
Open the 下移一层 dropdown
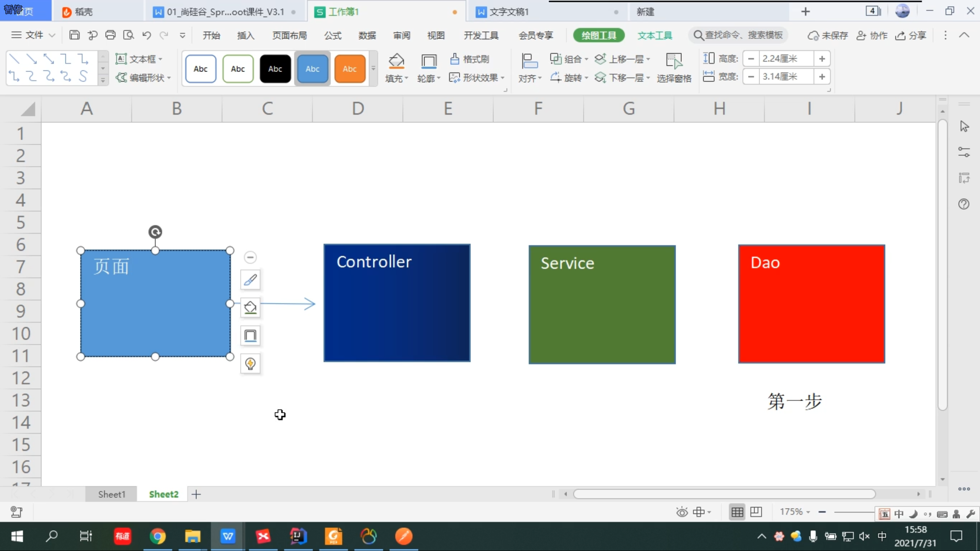(622, 78)
